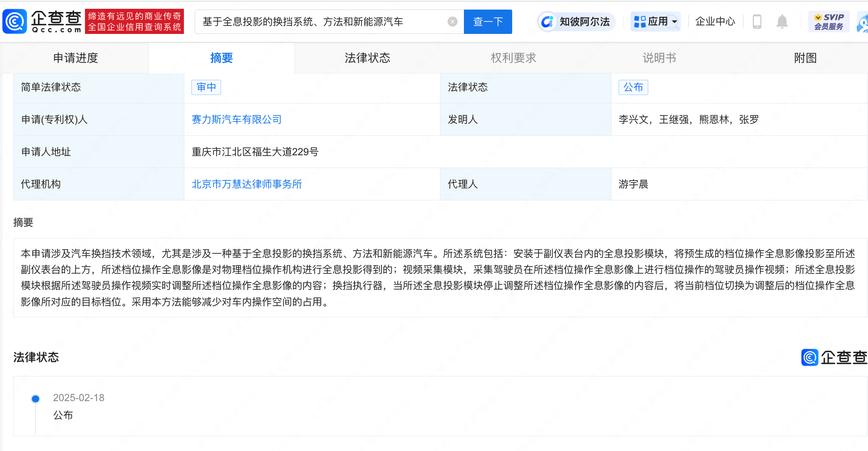Open the 知彼阿尔法 assistant
This screenshot has width=868, height=451.
[576, 22]
